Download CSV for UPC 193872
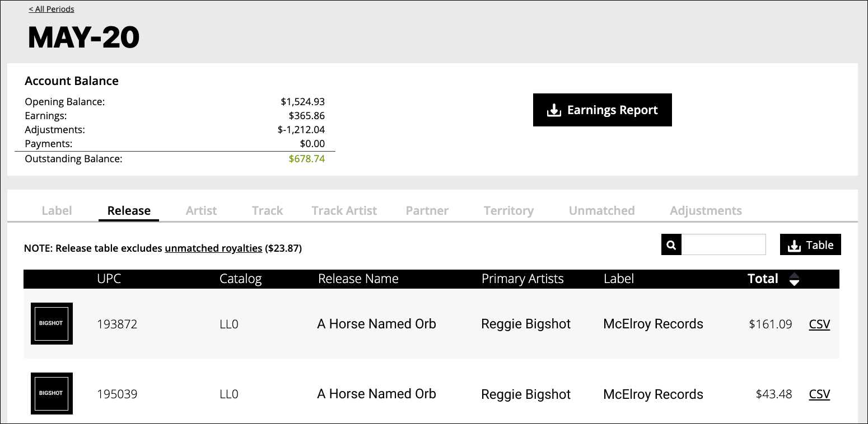The image size is (868, 424). point(819,324)
